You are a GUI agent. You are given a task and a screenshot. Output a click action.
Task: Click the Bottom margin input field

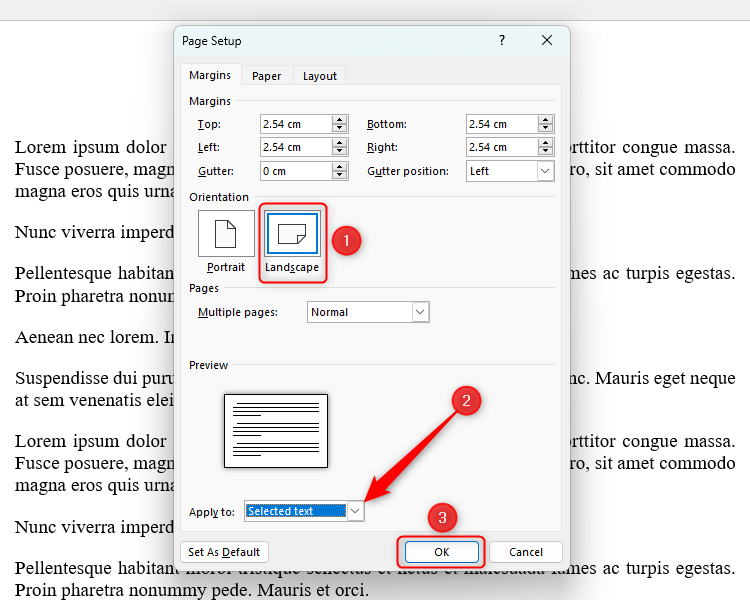(502, 124)
